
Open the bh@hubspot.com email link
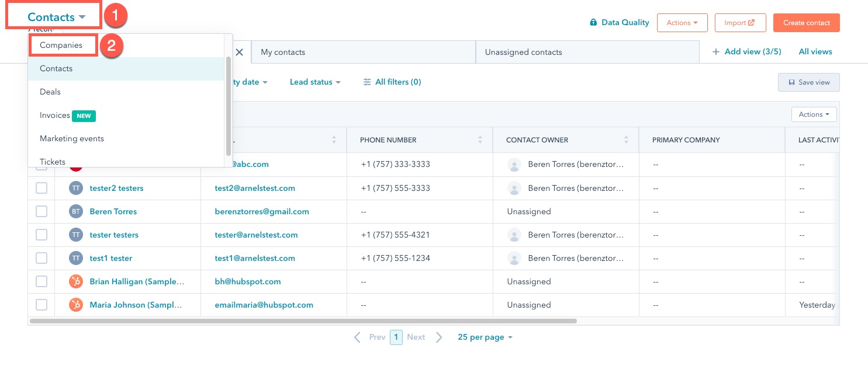(x=248, y=281)
